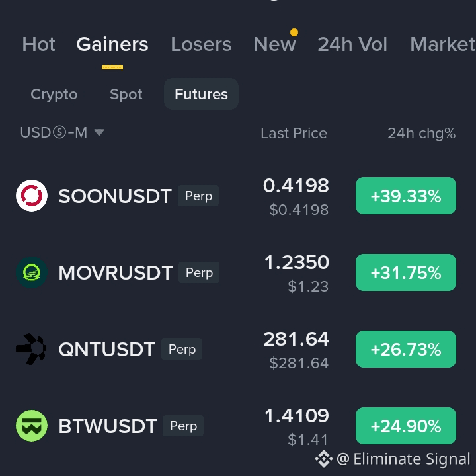Click the Binance logo in watermark

323,459
